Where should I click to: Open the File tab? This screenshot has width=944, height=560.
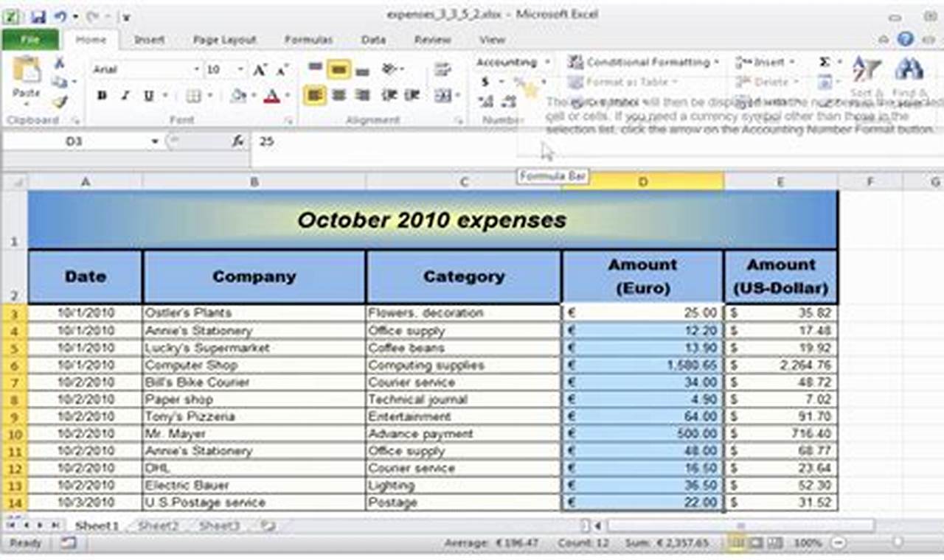point(31,40)
